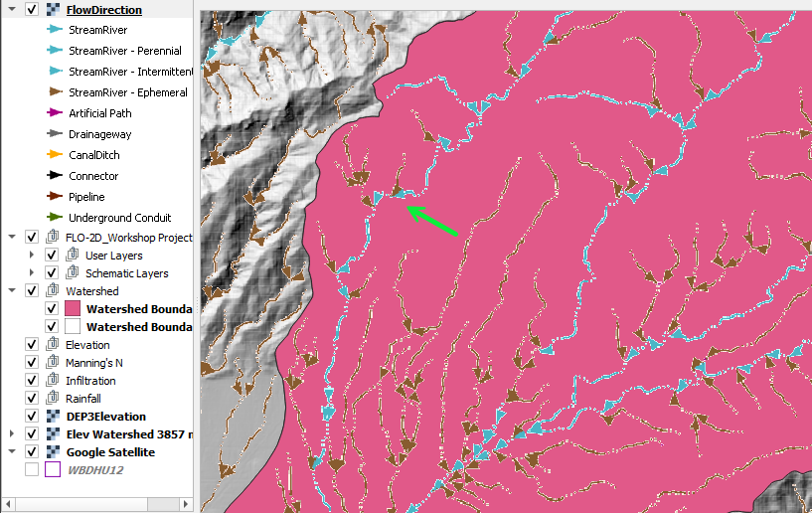Hide the FlowDirection layer via checkbox

pyautogui.click(x=32, y=10)
